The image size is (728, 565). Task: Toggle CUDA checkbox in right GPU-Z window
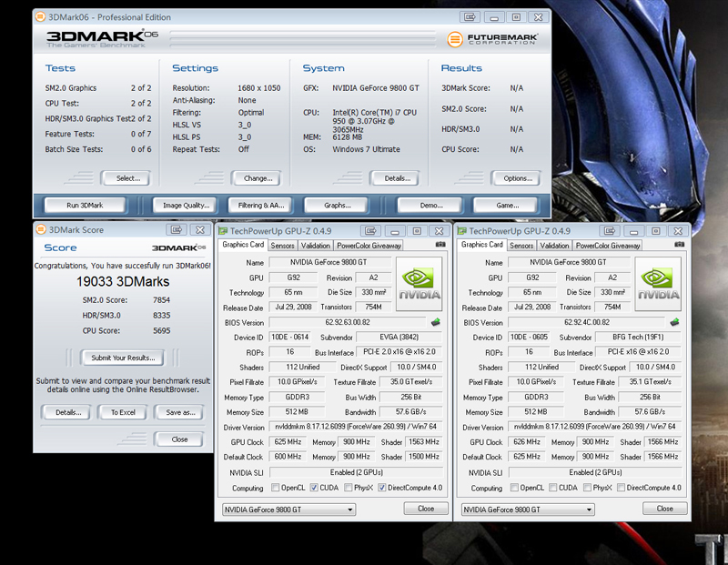coord(553,488)
